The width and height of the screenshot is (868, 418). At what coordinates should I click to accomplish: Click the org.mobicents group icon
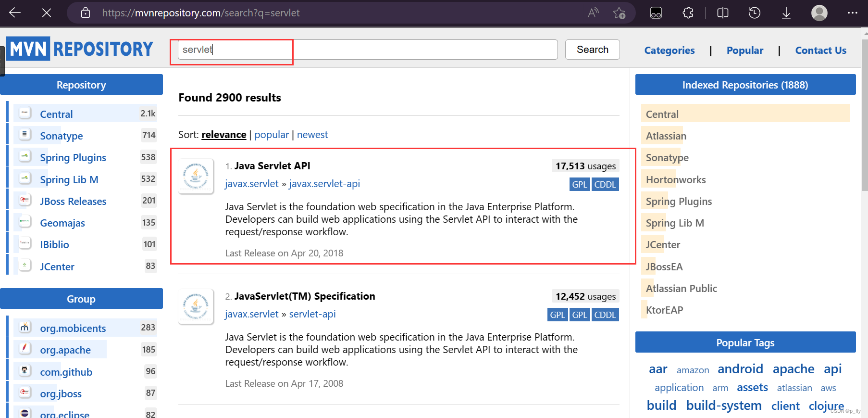25,327
